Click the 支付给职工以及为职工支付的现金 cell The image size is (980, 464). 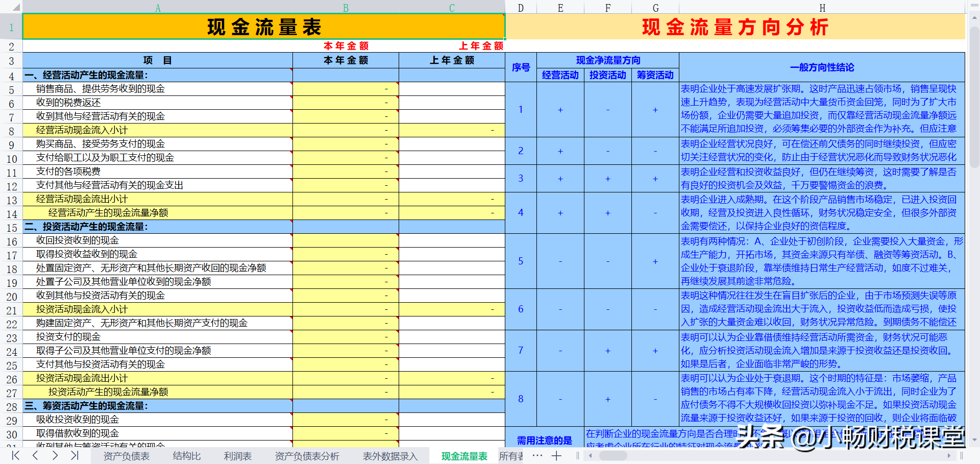click(x=158, y=158)
